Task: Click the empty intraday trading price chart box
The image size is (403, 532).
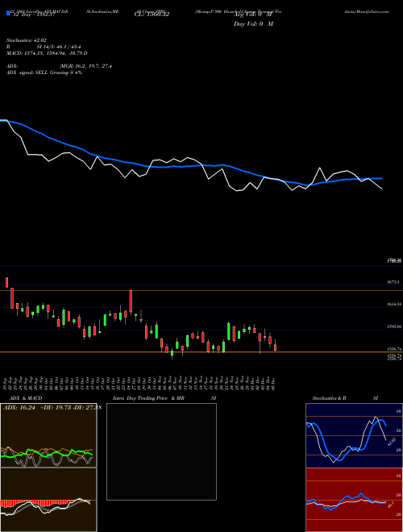Action: coord(161,451)
